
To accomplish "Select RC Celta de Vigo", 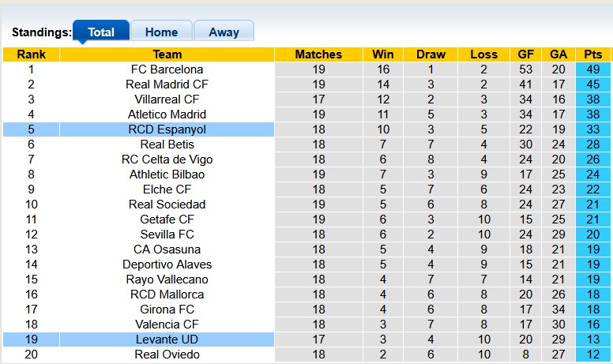I will 167,159.
